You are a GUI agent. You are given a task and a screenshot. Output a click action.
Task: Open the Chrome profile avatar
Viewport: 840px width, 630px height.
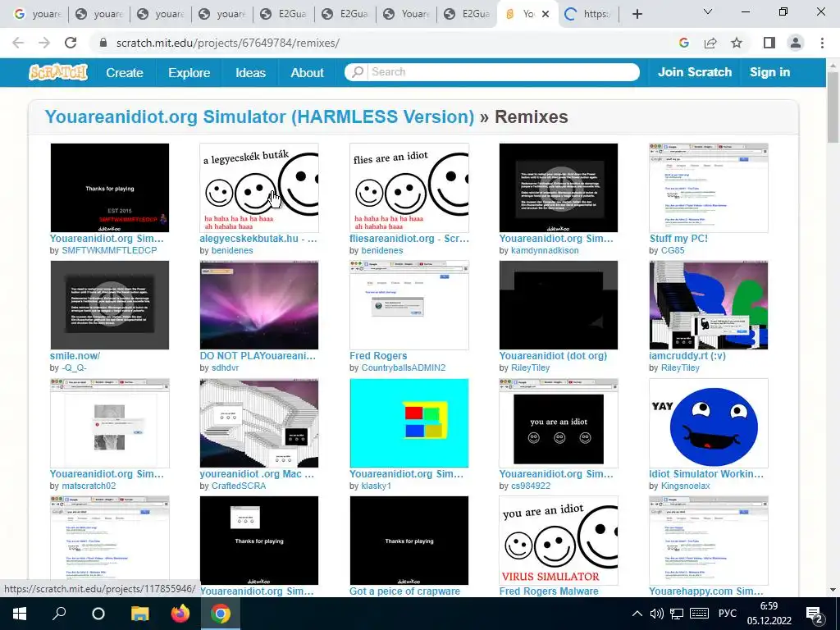coord(796,43)
